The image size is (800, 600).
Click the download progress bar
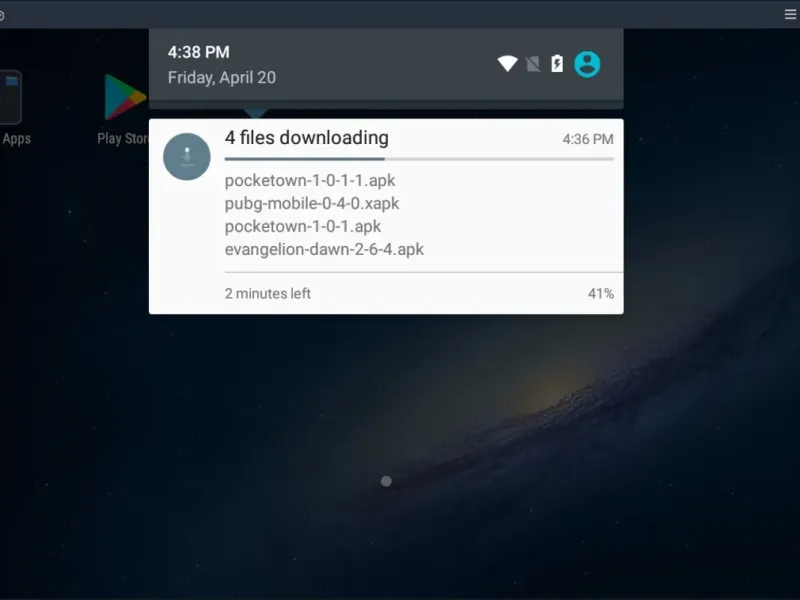419,159
